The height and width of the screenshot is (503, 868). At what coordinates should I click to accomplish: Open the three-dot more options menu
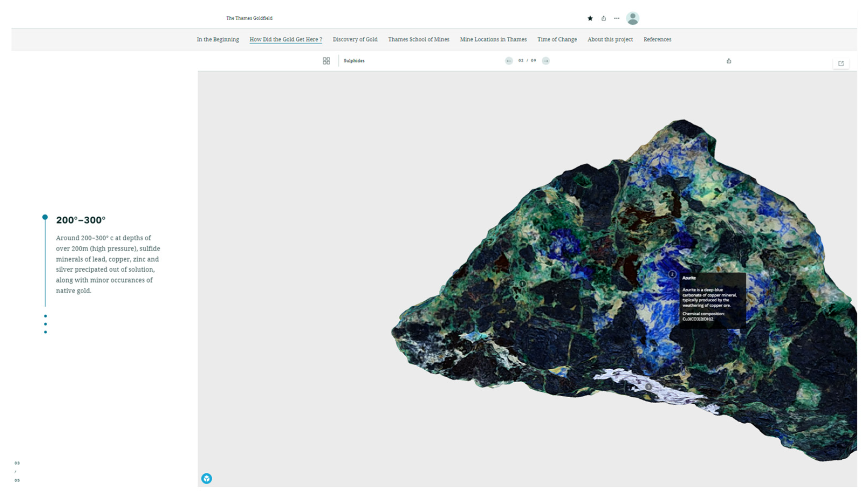point(617,18)
